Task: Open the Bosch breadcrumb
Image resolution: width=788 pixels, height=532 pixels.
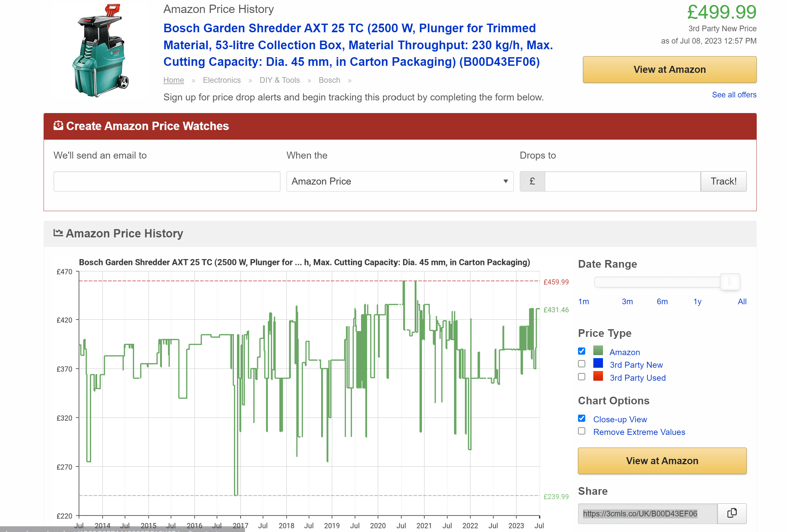Action: [x=329, y=80]
